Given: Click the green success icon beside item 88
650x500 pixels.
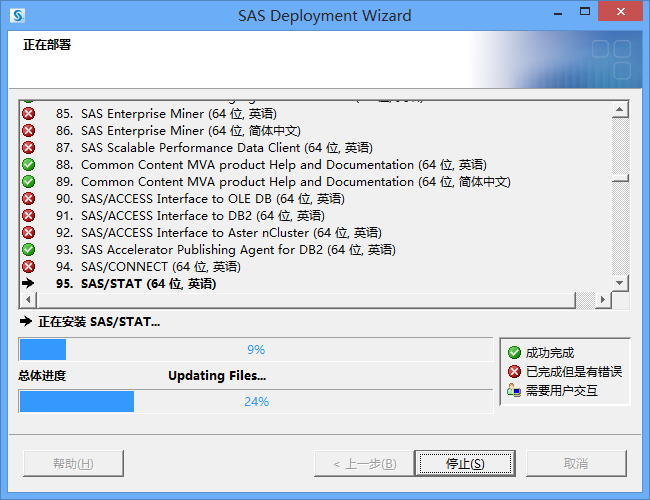Looking at the screenshot, I should [x=29, y=165].
